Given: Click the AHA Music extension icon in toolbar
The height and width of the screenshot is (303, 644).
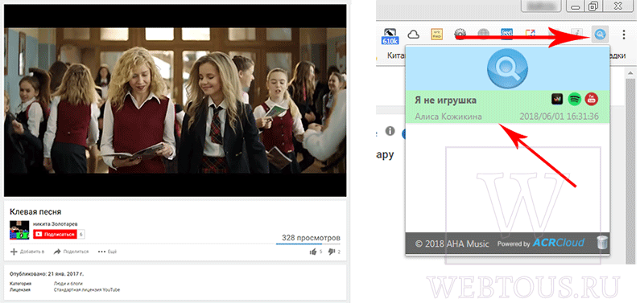Looking at the screenshot, I should pyautogui.click(x=600, y=35).
